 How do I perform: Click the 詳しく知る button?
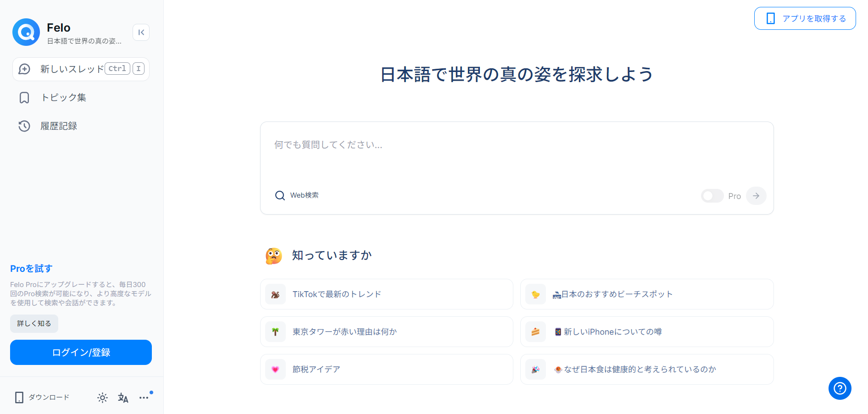tap(34, 323)
